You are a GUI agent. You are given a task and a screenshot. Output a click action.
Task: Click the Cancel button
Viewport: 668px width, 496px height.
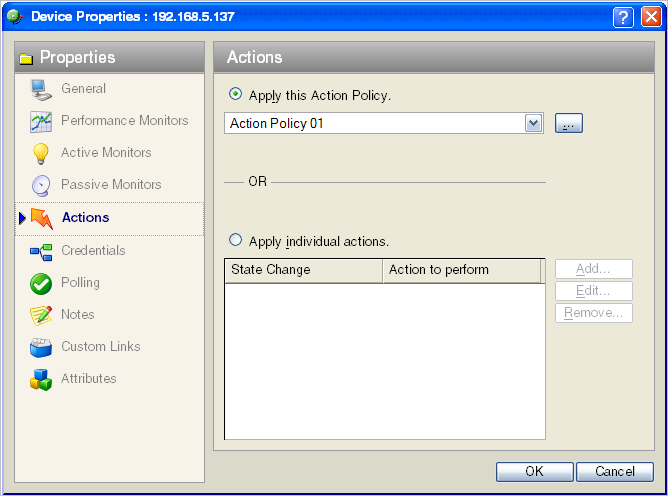point(615,472)
